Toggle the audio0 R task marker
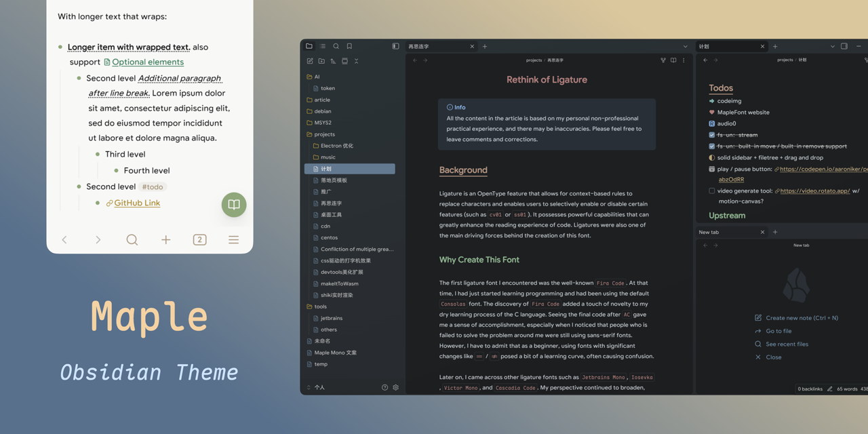Viewport: 868px width, 434px height. pyautogui.click(x=711, y=123)
